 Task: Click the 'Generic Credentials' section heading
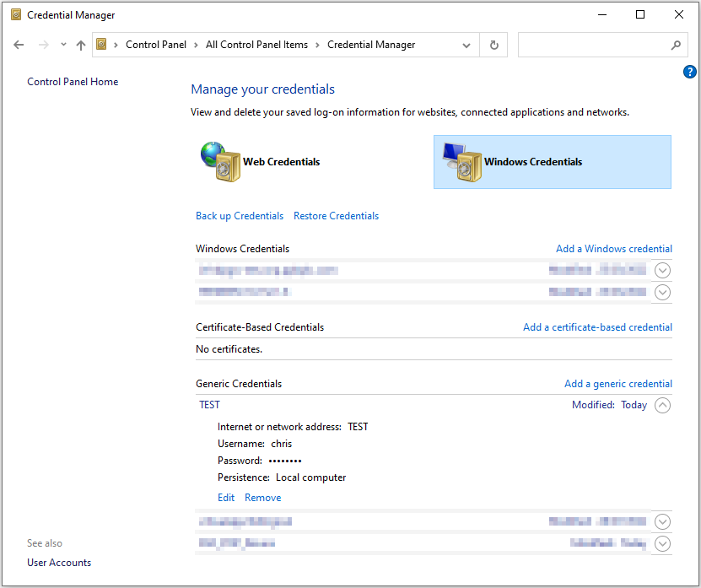pyautogui.click(x=239, y=384)
